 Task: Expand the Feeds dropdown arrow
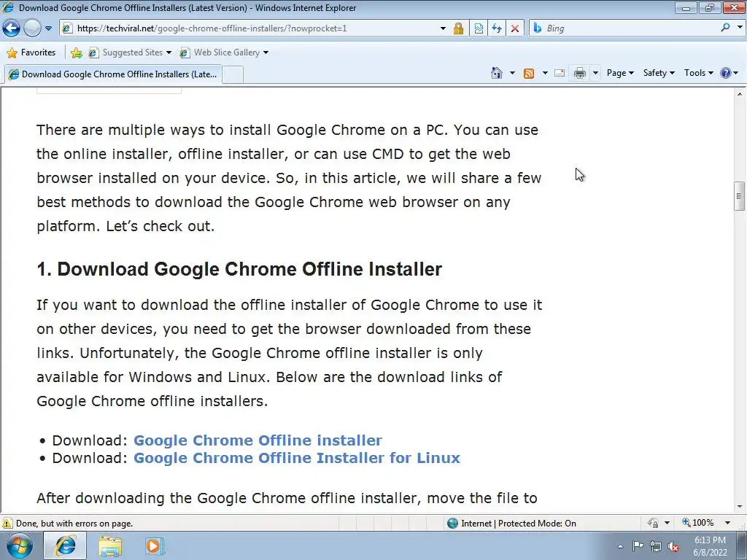pos(545,73)
